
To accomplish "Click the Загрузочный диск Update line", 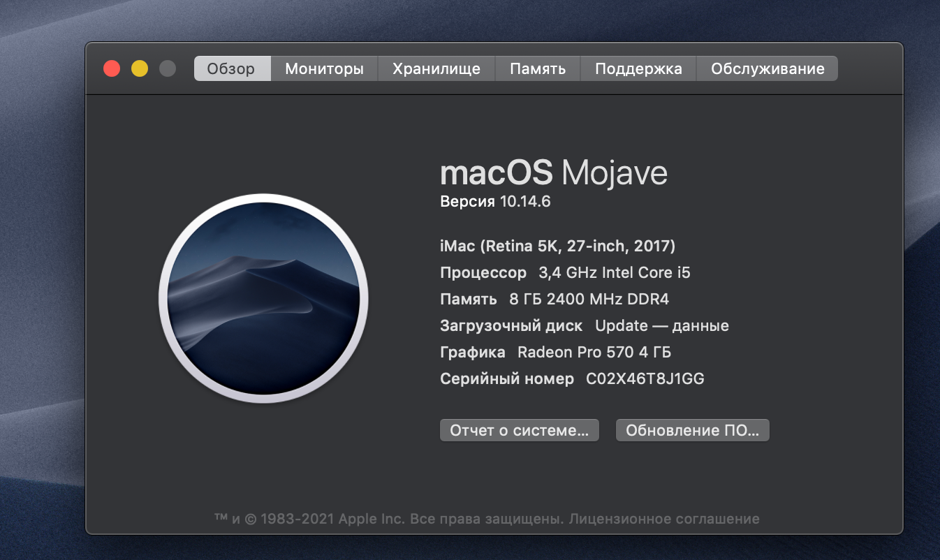I will tap(584, 326).
